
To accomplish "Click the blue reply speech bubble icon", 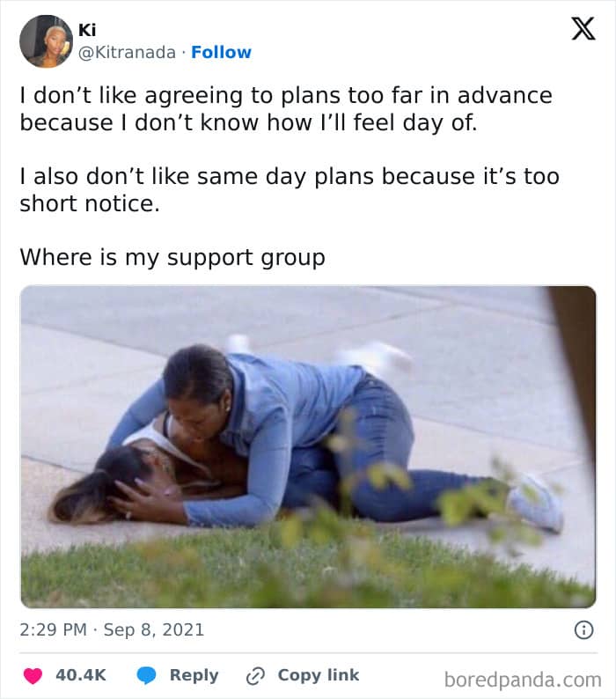I will point(146,675).
